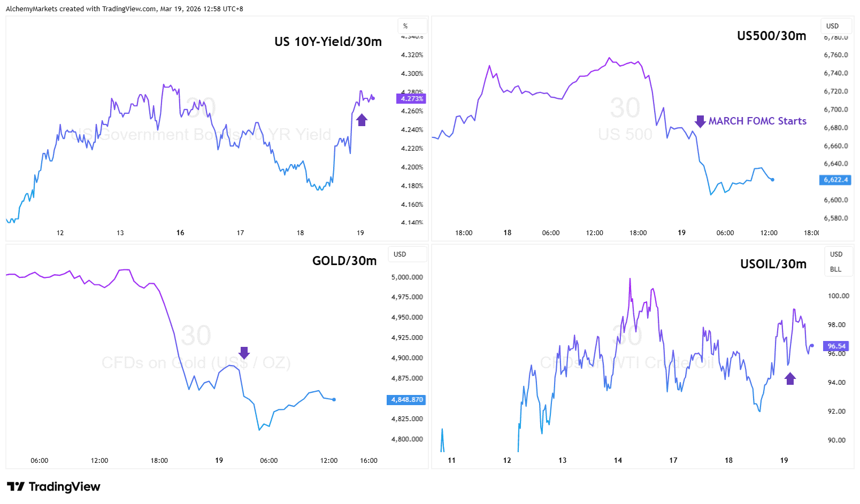Click the purple down arrow near MARCH FOMC
The height and width of the screenshot is (504, 860).
coord(700,121)
